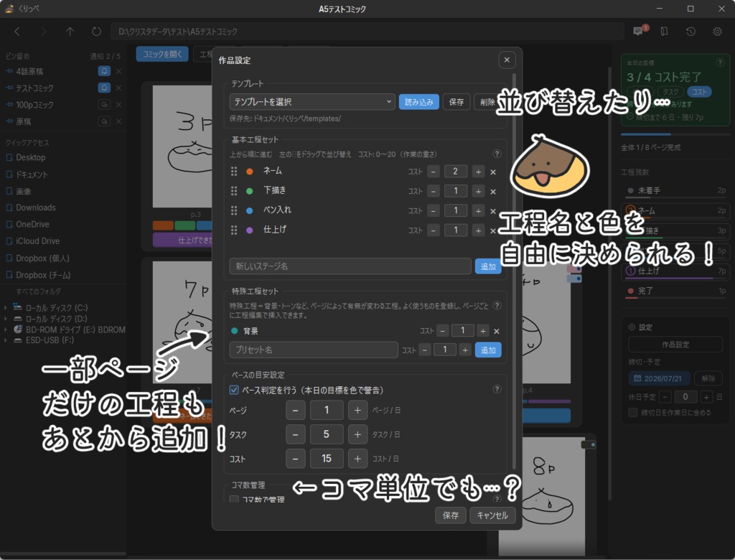Toggle notification bell for テストコミック
Screen dimensions: 735x560
point(104,88)
